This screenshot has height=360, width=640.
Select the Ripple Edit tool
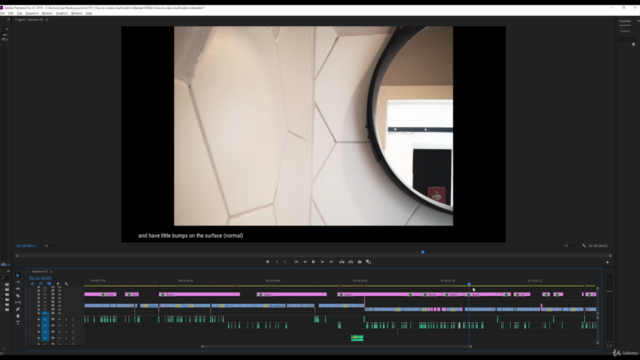(x=18, y=289)
